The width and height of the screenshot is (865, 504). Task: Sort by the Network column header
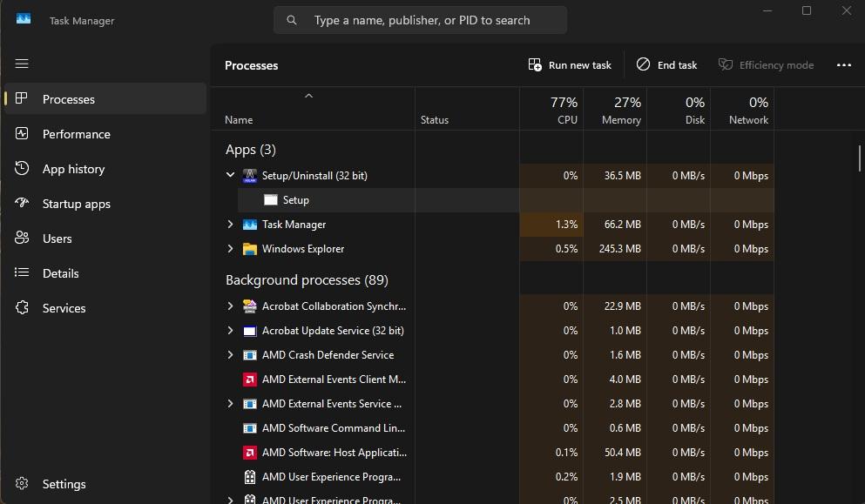point(742,109)
